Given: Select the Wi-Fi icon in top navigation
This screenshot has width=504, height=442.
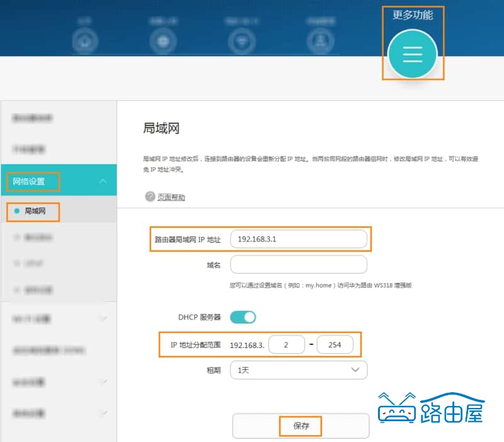Looking at the screenshot, I should (x=242, y=41).
